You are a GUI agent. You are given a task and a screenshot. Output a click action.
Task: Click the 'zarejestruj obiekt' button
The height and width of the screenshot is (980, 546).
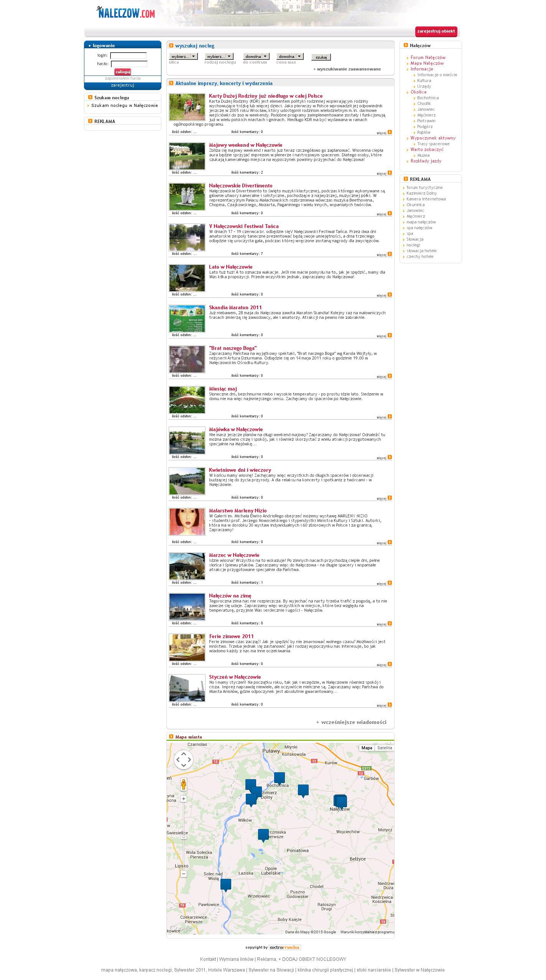click(436, 31)
